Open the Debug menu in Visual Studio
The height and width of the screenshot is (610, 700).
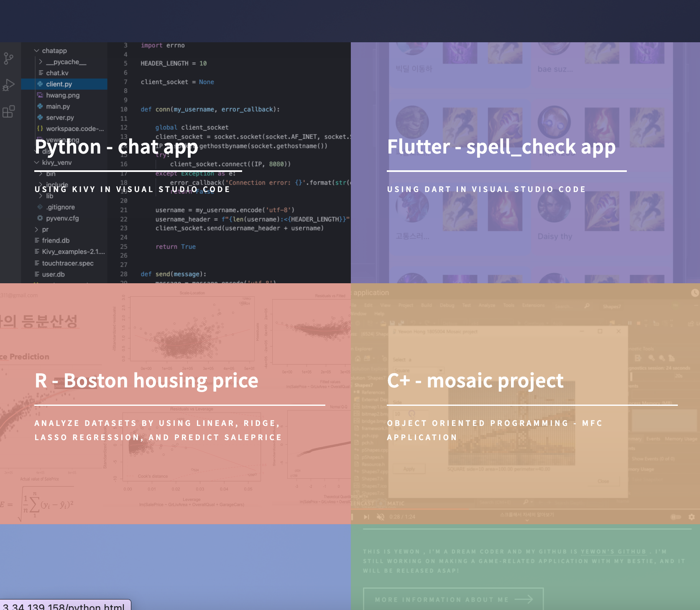pyautogui.click(x=447, y=305)
